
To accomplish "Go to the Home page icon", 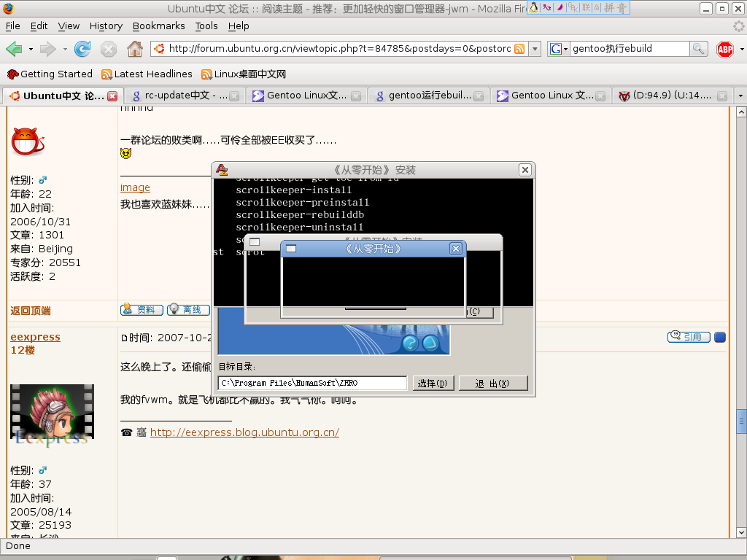I will (x=135, y=49).
